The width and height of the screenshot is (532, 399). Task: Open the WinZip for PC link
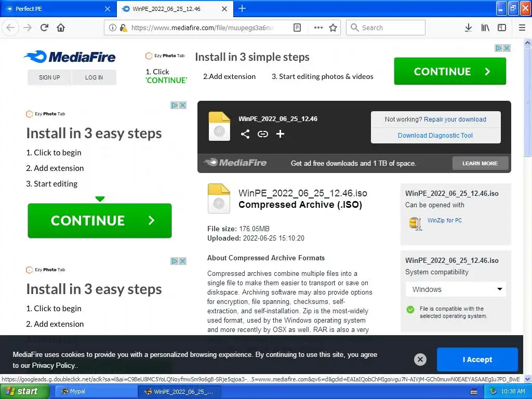click(445, 220)
